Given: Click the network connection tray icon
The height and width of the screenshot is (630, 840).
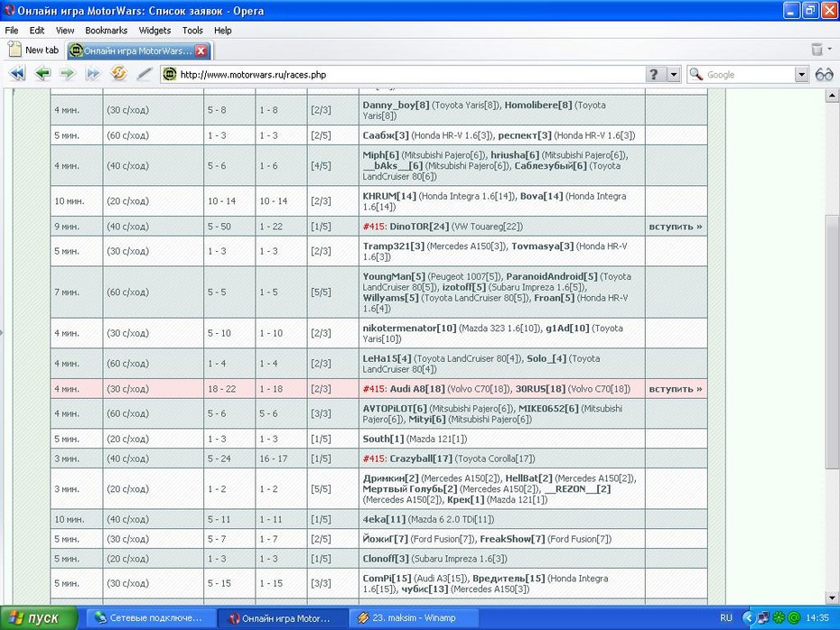Looking at the screenshot, I should 763,618.
